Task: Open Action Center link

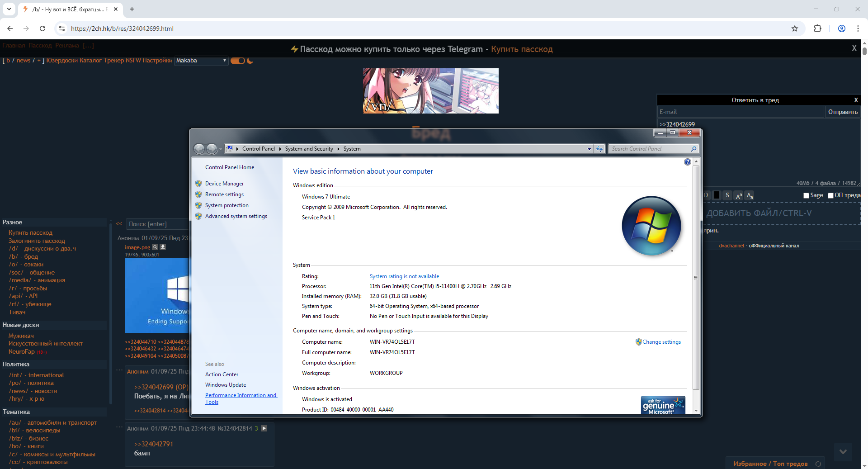Action: pos(222,374)
